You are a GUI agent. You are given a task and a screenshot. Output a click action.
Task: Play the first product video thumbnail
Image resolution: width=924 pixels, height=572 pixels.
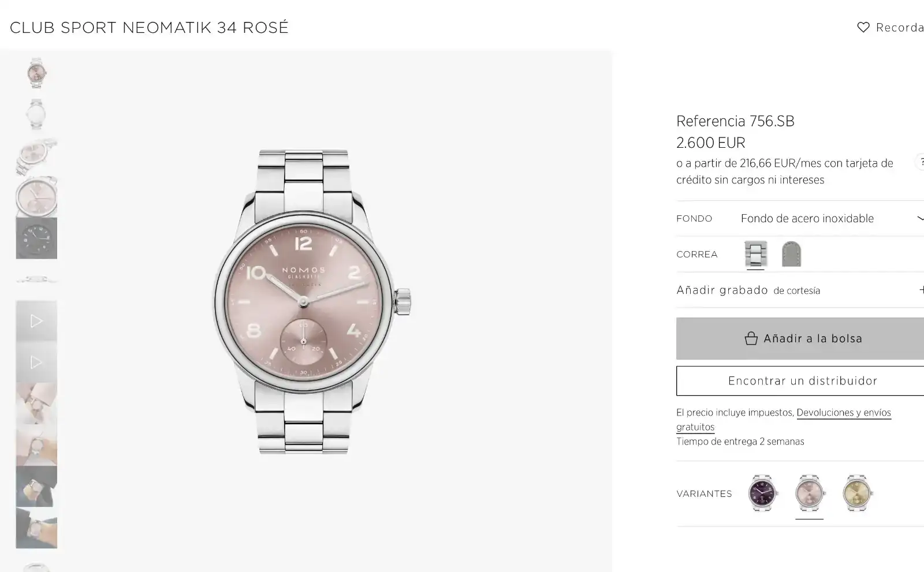coord(36,321)
